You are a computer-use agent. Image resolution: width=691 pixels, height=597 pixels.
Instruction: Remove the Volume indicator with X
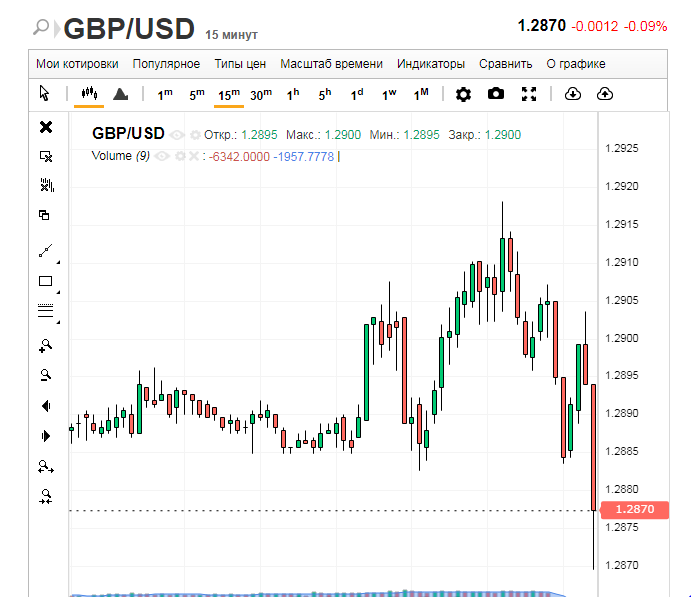[193, 156]
